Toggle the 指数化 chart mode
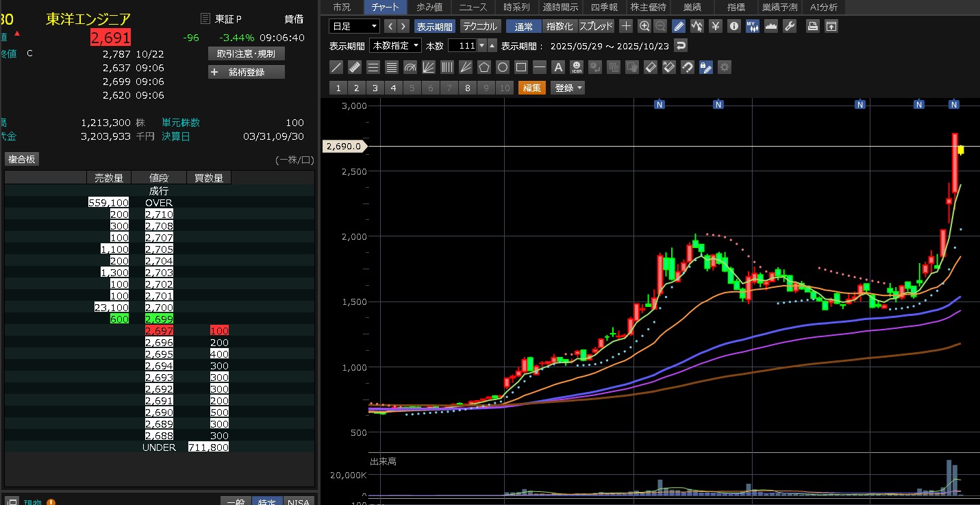This screenshot has height=505, width=980. 559,27
